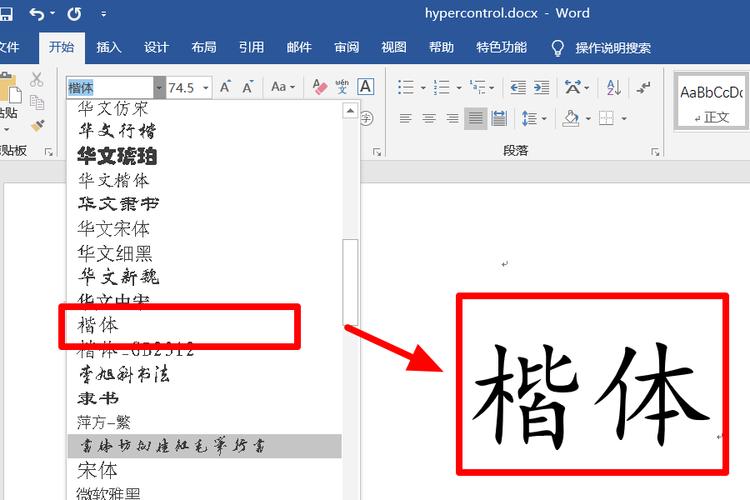Toggle Justify paragraph alignment
The width and height of the screenshot is (750, 500).
475,118
